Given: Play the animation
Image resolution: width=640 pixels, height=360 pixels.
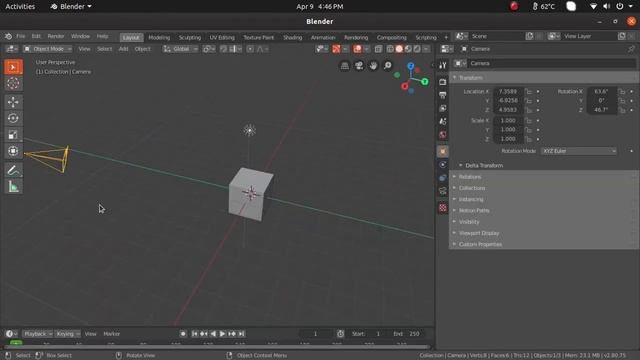Looking at the screenshot, I should pyautogui.click(x=222, y=334).
